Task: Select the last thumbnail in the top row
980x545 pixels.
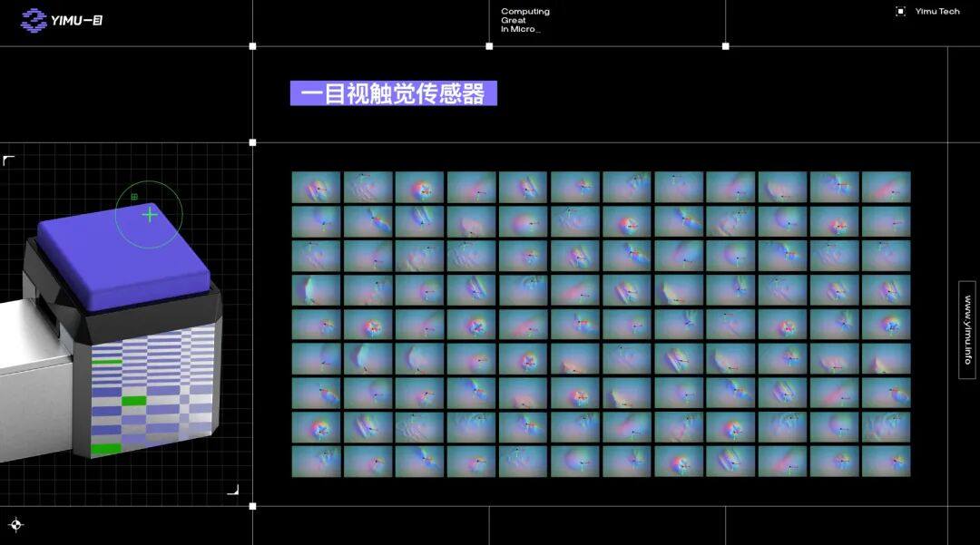Action: click(886, 187)
